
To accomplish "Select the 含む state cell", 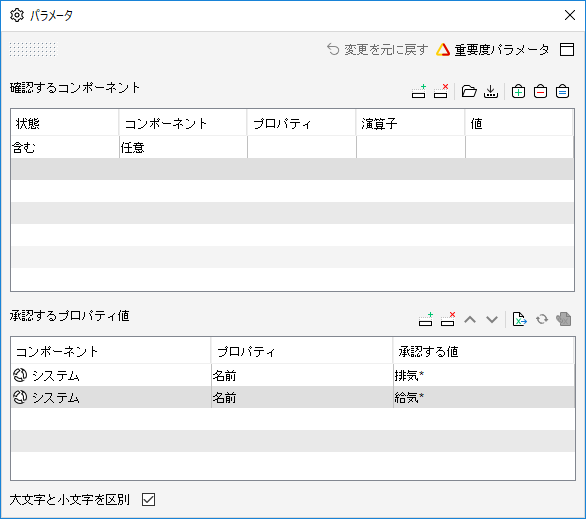I will [x=65, y=148].
